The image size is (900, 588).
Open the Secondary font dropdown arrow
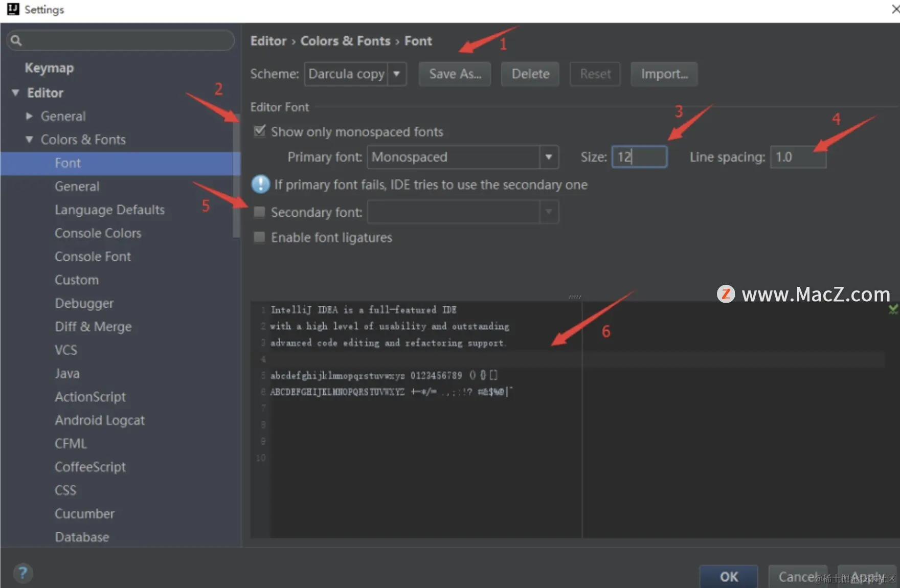(549, 212)
